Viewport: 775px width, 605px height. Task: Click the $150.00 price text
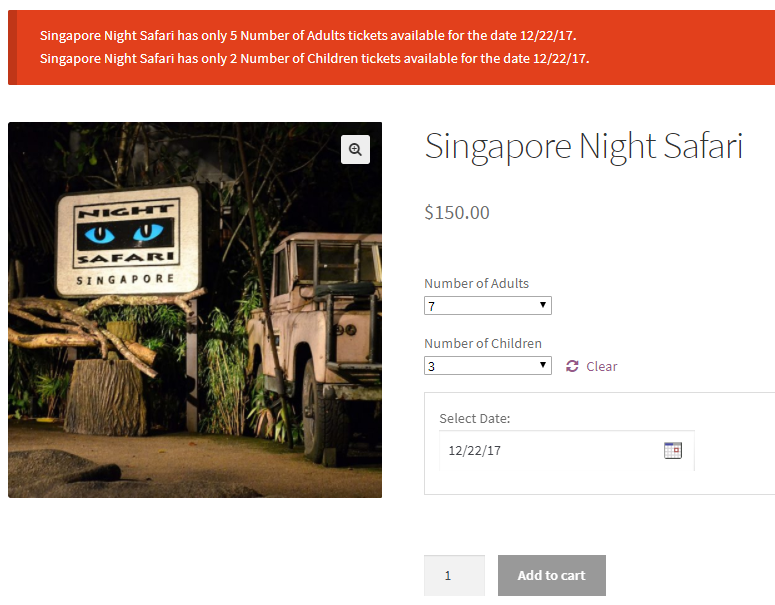(x=457, y=212)
